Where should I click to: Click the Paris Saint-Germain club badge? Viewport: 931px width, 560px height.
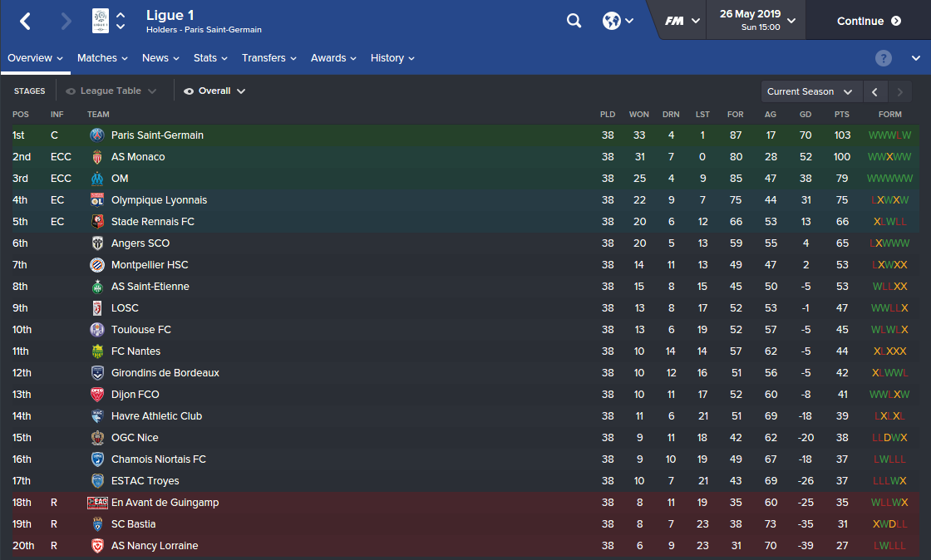coord(97,135)
